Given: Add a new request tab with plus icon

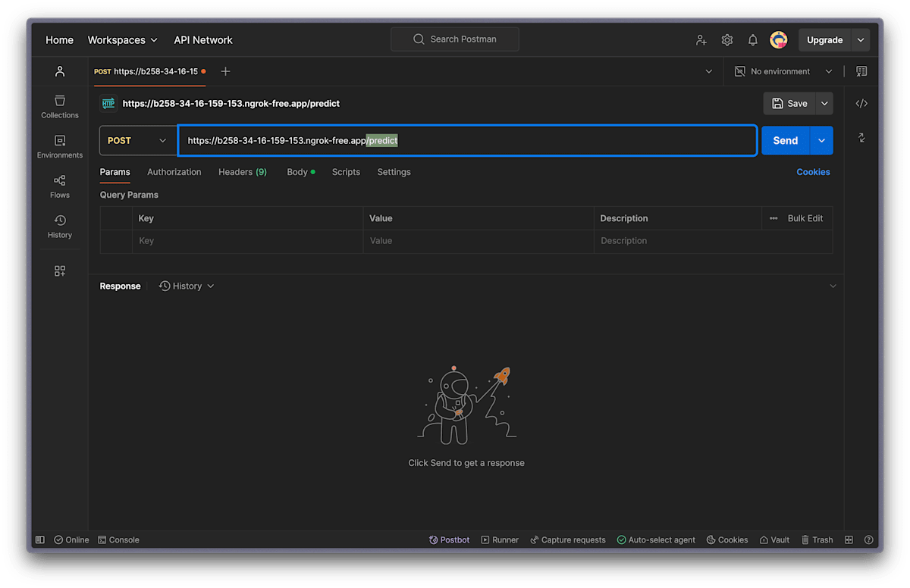Looking at the screenshot, I should point(225,71).
